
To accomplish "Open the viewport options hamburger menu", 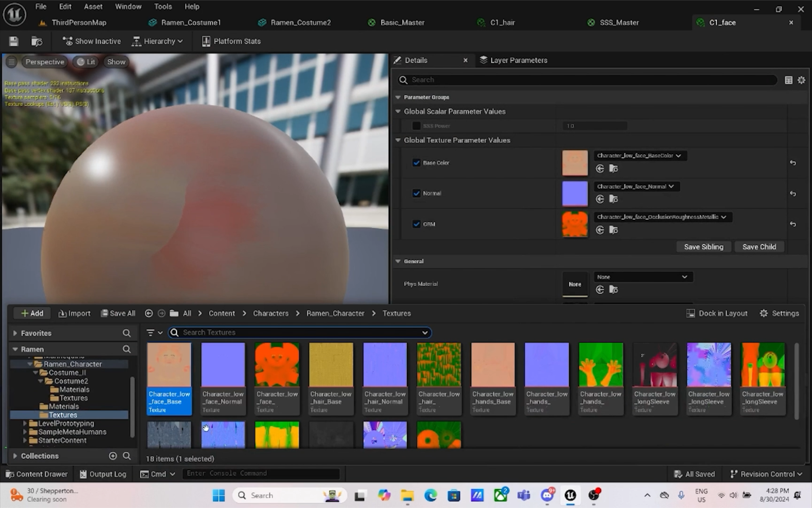I will 11,62.
